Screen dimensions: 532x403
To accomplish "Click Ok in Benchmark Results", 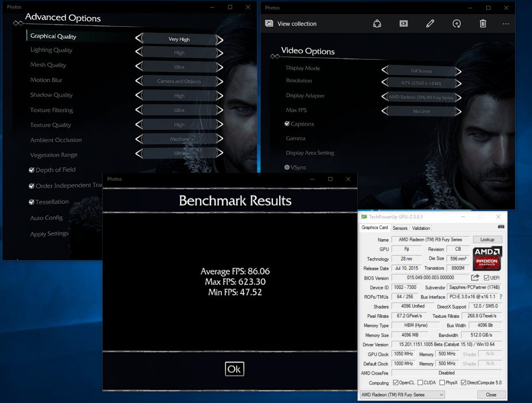I will (x=235, y=369).
